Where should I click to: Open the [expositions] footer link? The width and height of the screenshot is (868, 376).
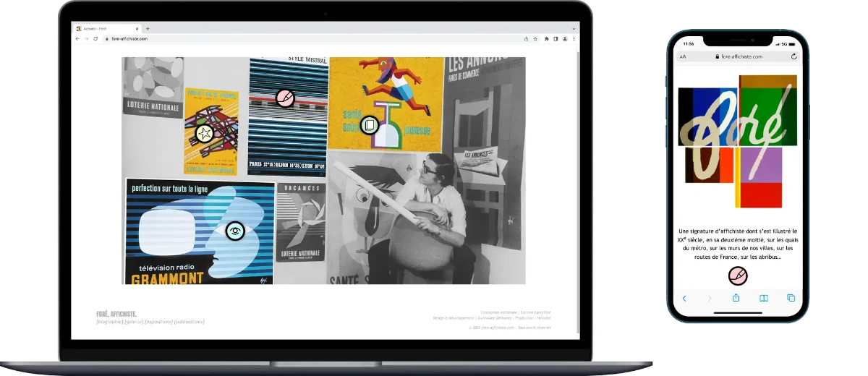(158, 321)
